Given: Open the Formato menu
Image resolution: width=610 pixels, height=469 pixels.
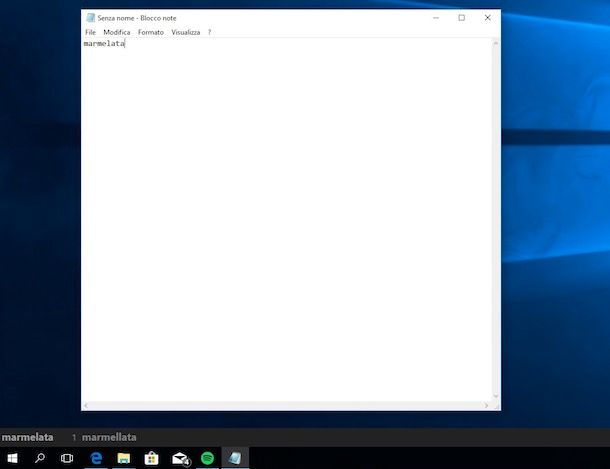Looking at the screenshot, I should coord(151,32).
